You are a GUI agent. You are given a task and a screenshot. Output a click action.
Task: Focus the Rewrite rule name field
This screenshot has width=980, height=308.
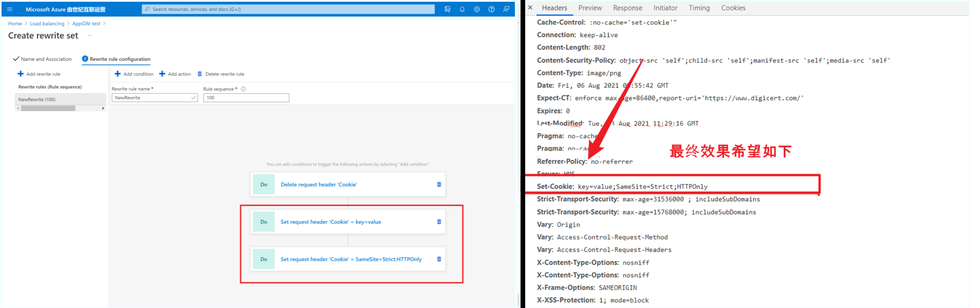[x=152, y=98]
